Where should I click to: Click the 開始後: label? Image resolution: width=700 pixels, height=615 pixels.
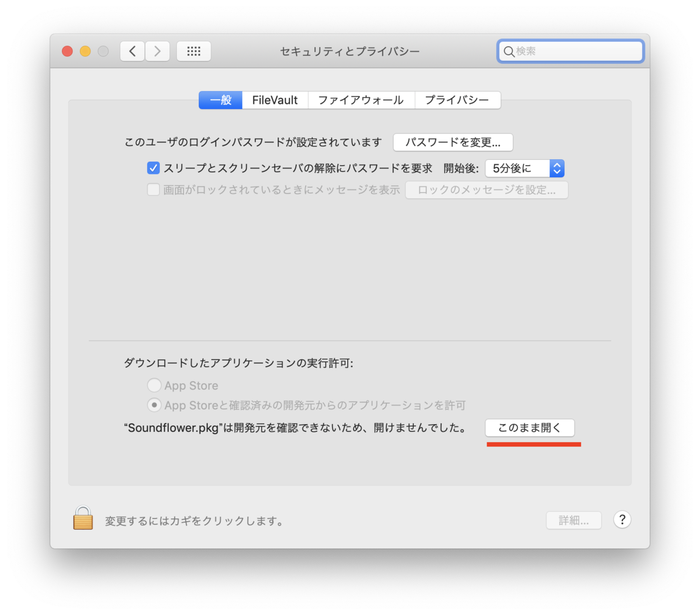(461, 168)
